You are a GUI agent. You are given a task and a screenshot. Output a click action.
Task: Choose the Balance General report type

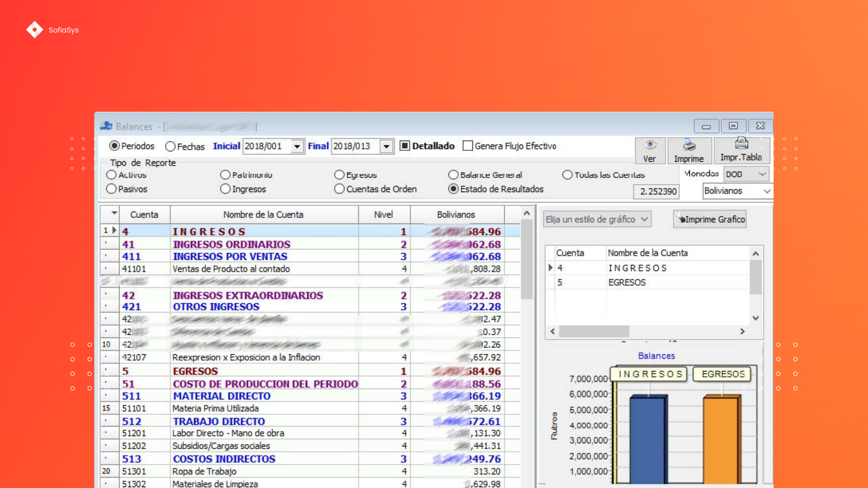[453, 175]
